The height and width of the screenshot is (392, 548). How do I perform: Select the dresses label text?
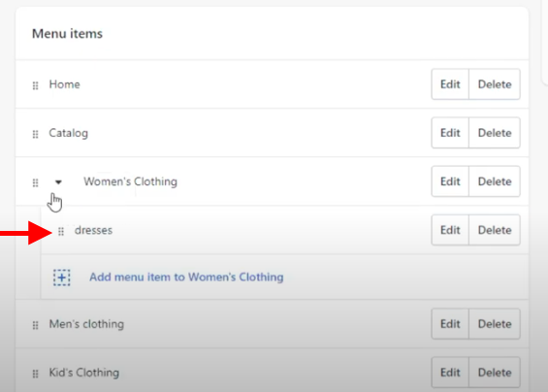pos(94,230)
